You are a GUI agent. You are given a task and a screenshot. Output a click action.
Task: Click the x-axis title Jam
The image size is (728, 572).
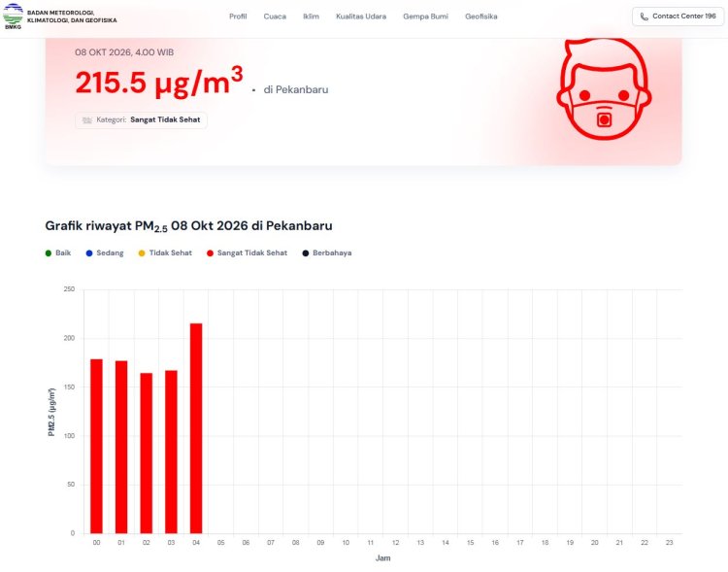(x=383, y=558)
